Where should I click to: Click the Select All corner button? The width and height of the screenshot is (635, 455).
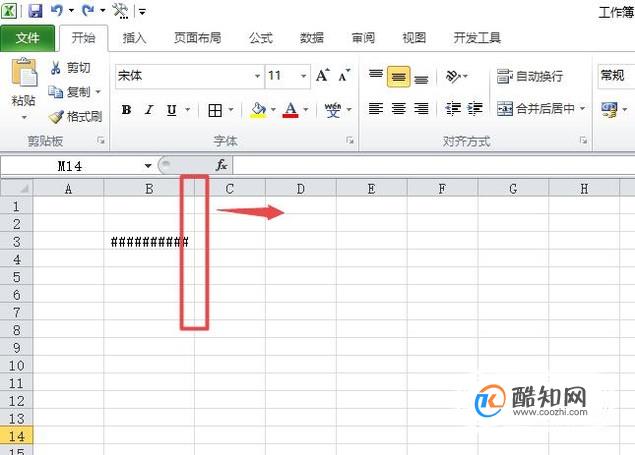tap(17, 188)
